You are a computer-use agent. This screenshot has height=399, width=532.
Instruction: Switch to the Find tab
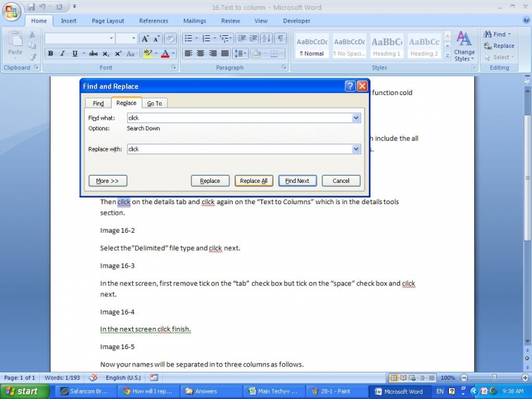coord(98,103)
